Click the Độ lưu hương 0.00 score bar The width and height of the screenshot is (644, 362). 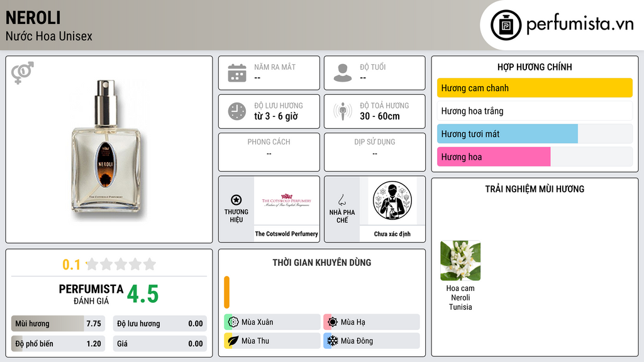point(160,324)
